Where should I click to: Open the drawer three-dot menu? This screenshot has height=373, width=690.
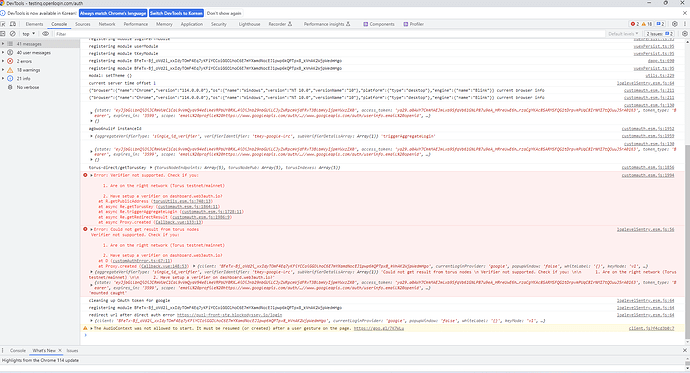pyautogui.click(x=3, y=351)
